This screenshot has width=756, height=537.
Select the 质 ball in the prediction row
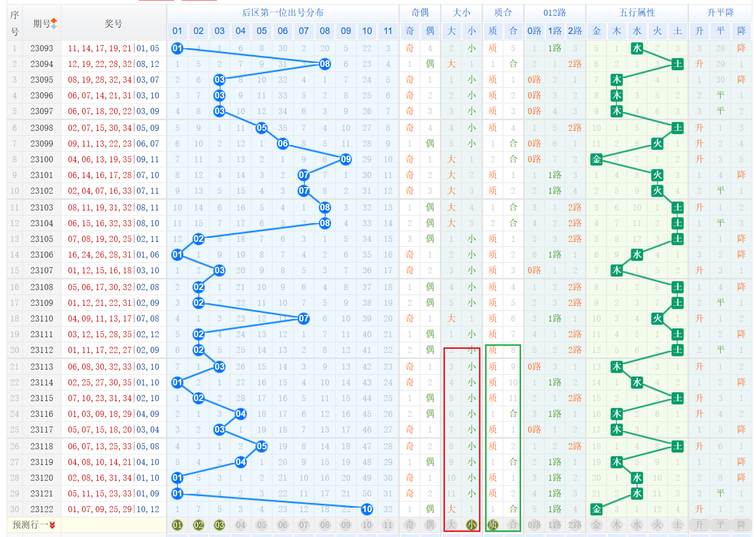point(493,525)
